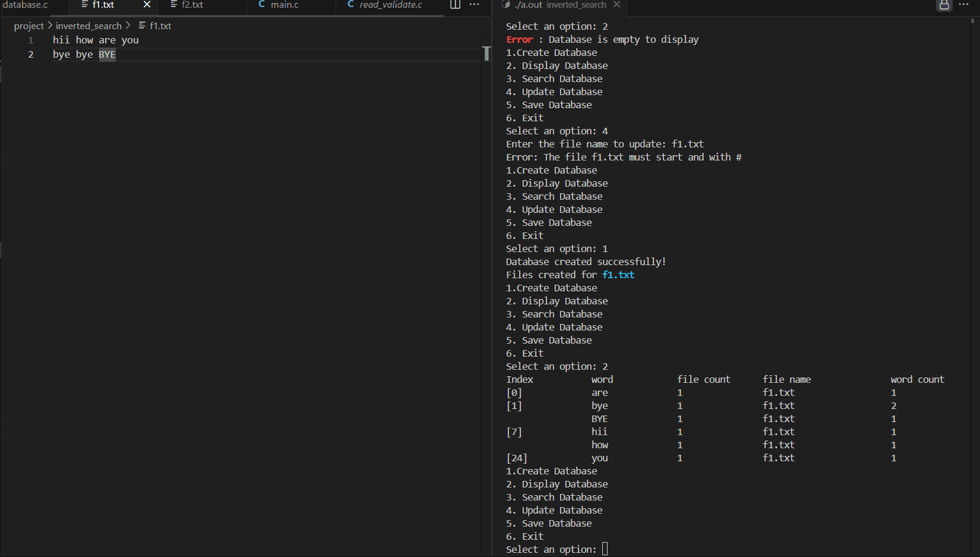This screenshot has width=980, height=557.
Task: Click 'must start and with #' error line
Action: click(x=624, y=157)
